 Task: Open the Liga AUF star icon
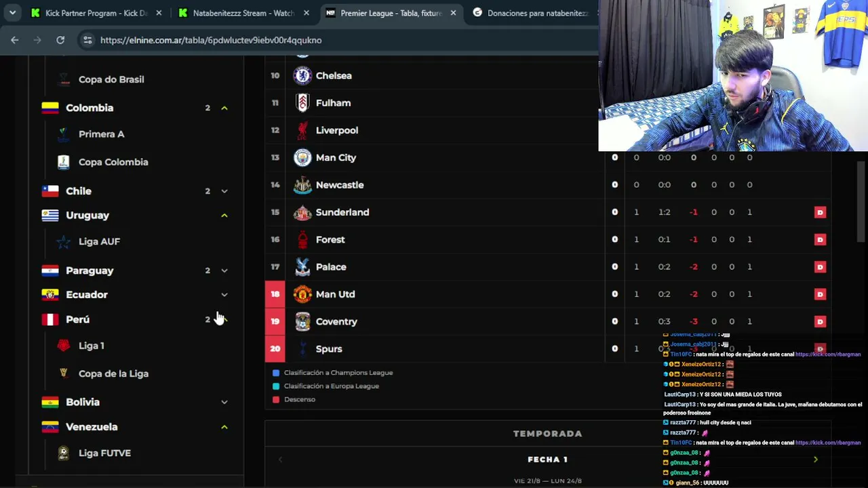(x=63, y=241)
